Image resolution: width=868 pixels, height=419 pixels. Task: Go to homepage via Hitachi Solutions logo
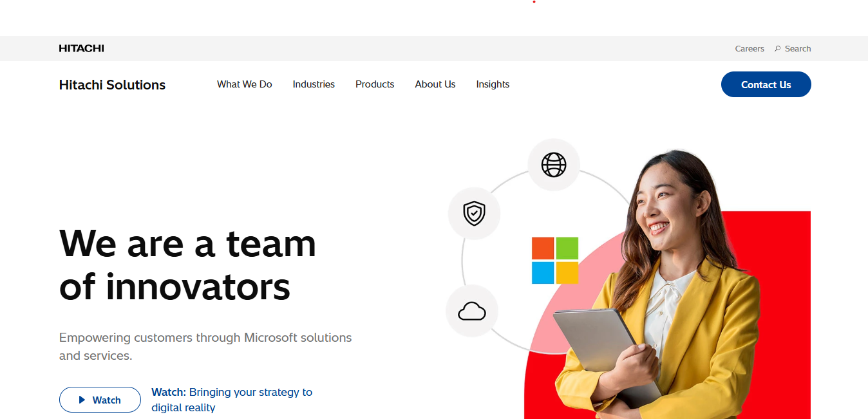coord(112,85)
